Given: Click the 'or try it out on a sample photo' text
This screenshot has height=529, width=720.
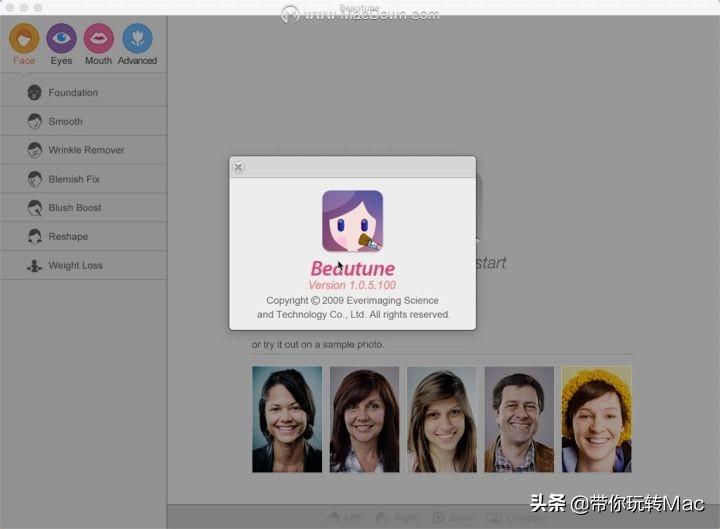Looking at the screenshot, I should 318,344.
